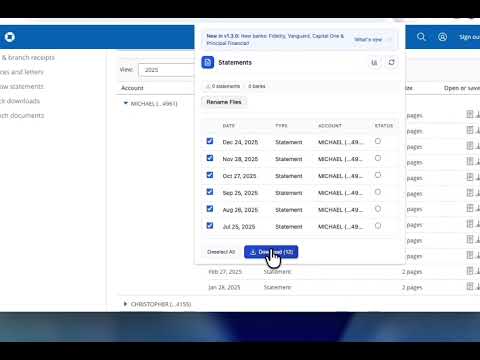Uncheck the Dec 2025 statement checkbox
This screenshot has width=480, height=360.
point(210,141)
